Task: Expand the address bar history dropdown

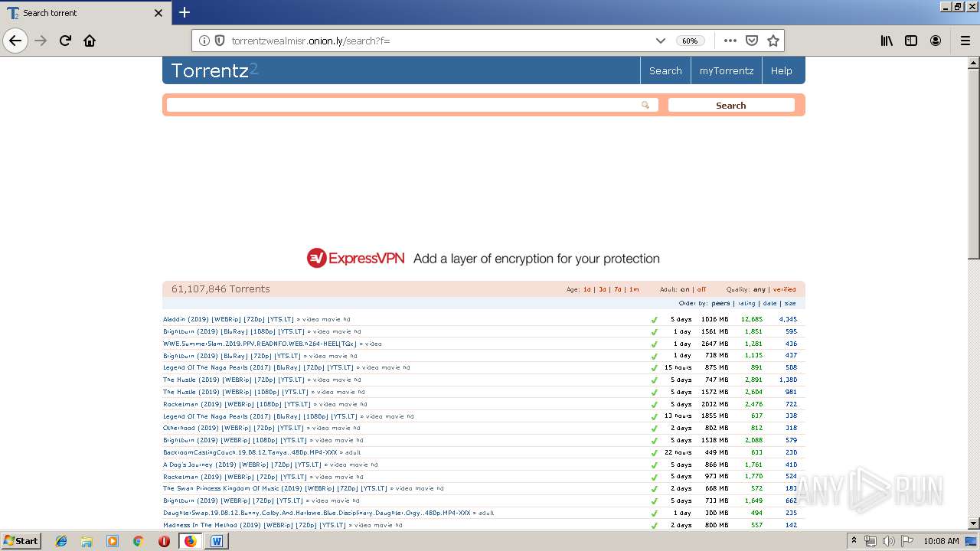Action: click(660, 41)
